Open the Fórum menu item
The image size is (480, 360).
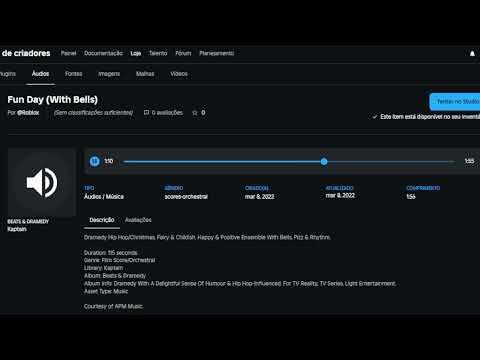click(183, 53)
